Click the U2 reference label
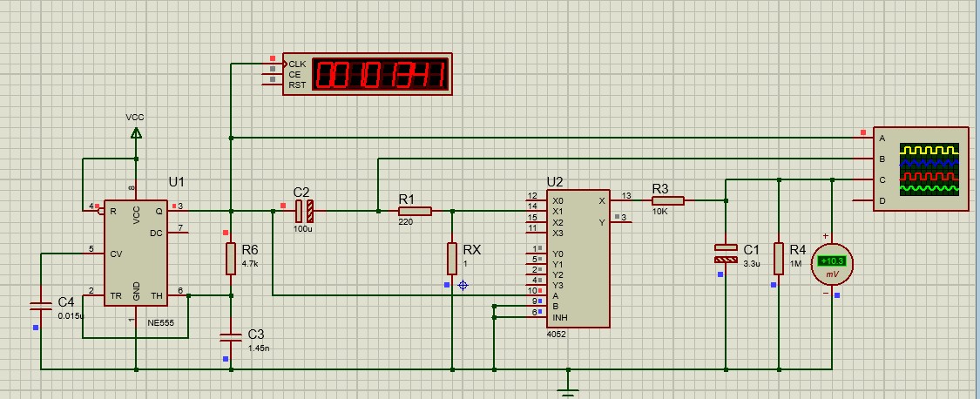This screenshot has width=980, height=399. point(555,182)
